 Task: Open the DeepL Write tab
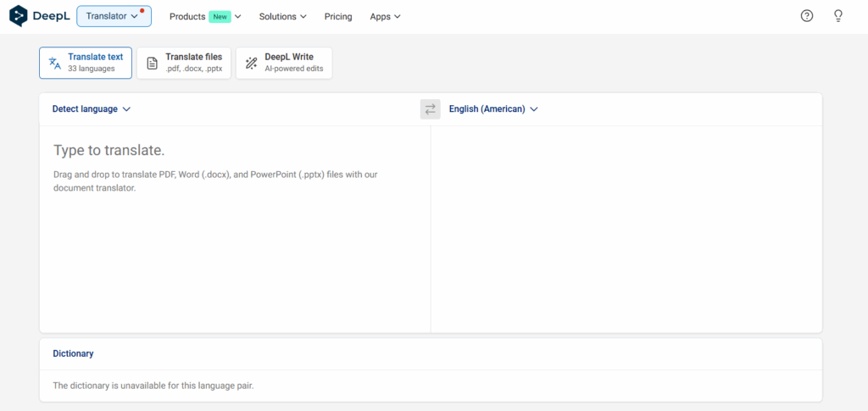pos(284,63)
